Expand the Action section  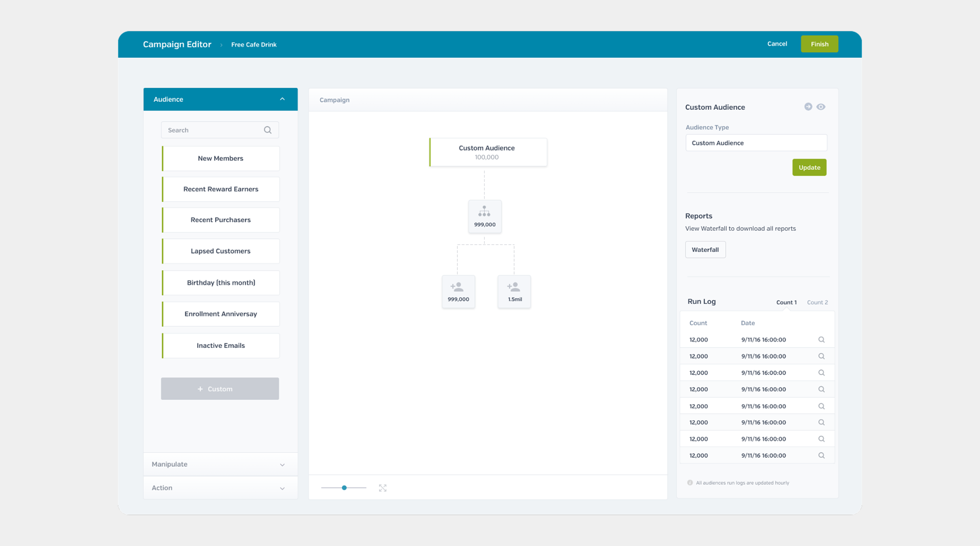[220, 488]
